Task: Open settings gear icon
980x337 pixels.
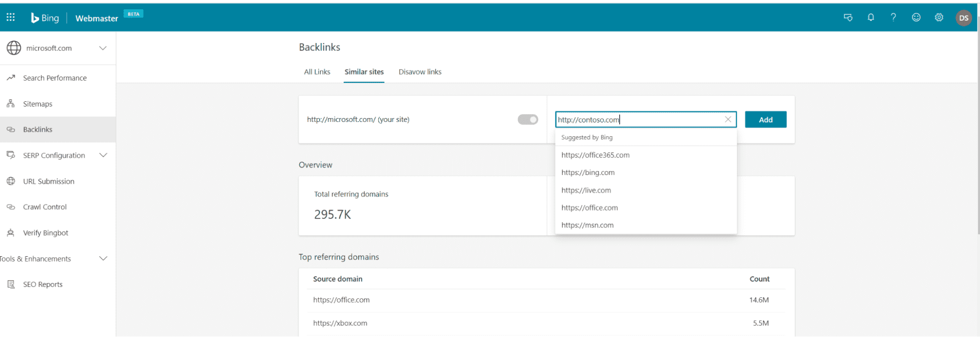Action: (939, 18)
